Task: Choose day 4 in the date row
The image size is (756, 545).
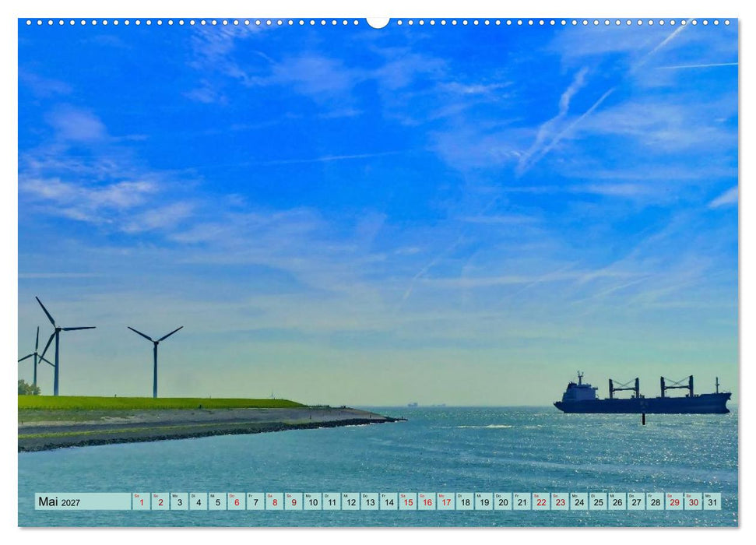Action: point(199,501)
